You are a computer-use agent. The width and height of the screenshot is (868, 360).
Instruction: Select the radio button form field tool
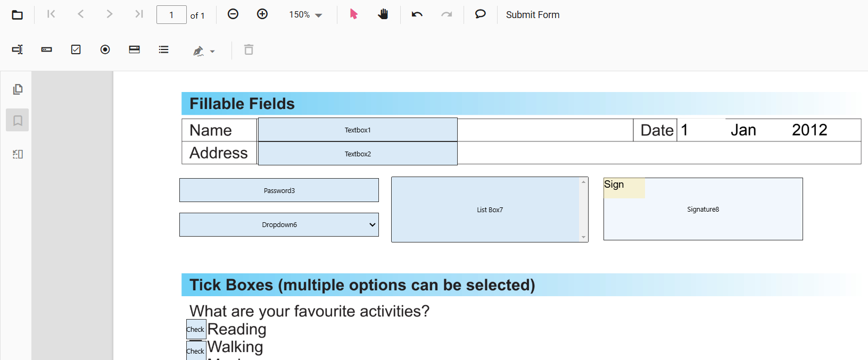point(105,49)
